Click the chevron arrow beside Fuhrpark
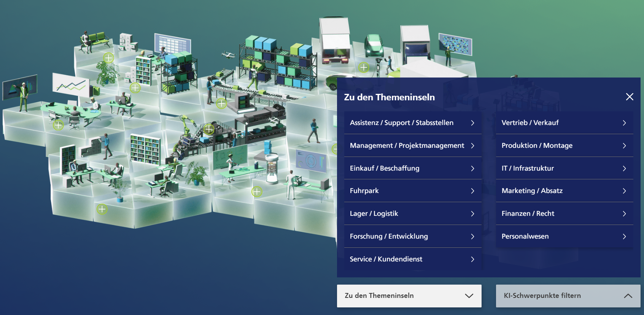Viewport: 644px width, 315px height. (472, 191)
